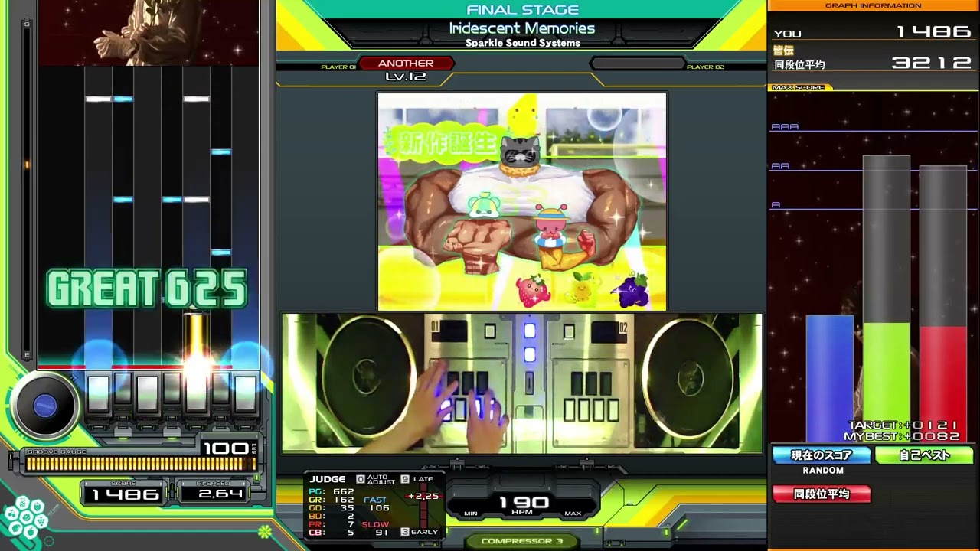Click the song title Iridescent Memories

click(x=522, y=28)
